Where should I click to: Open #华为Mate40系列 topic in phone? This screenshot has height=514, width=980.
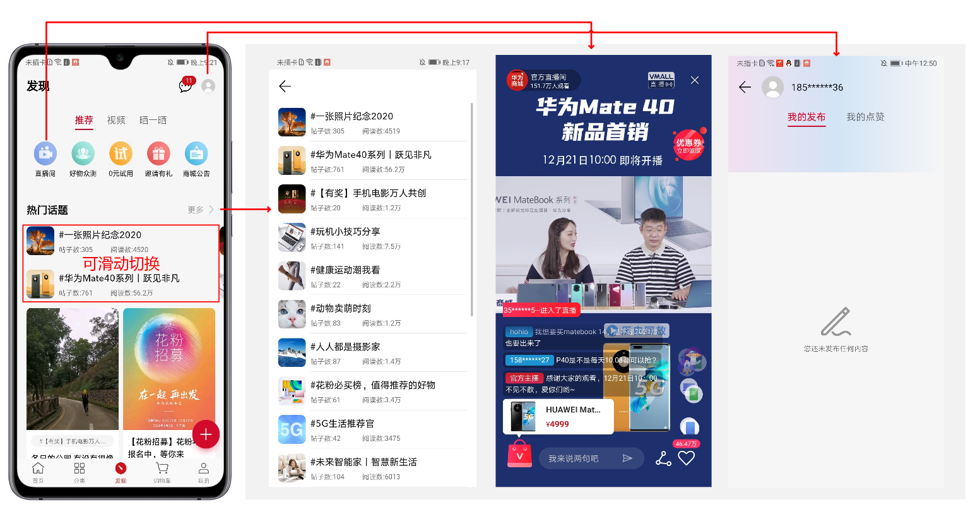121,284
